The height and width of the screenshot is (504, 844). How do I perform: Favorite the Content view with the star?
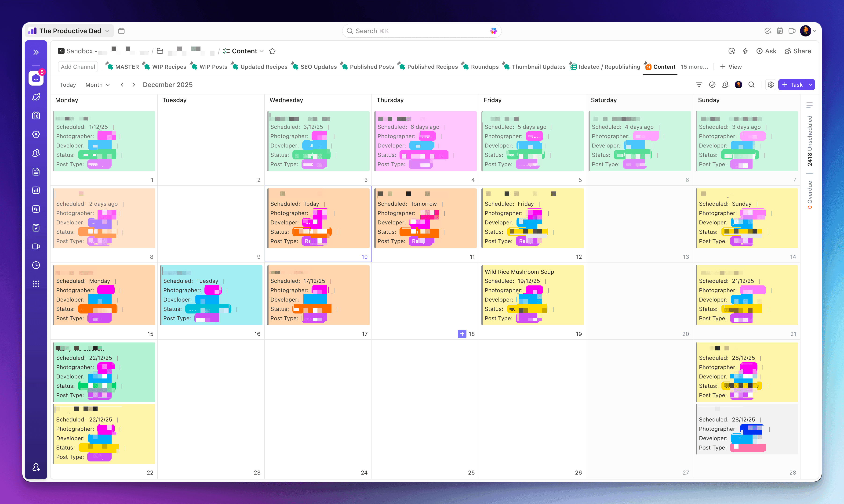click(x=272, y=51)
